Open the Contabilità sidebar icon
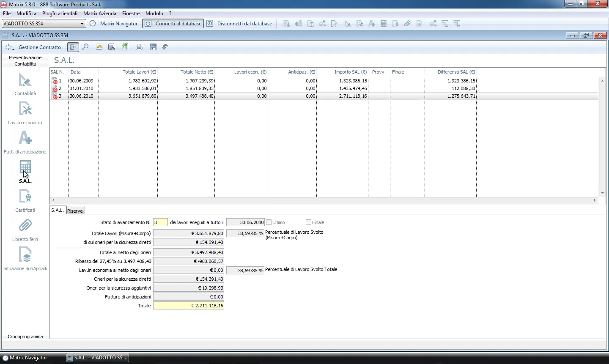The width and height of the screenshot is (609, 364). coord(25,81)
